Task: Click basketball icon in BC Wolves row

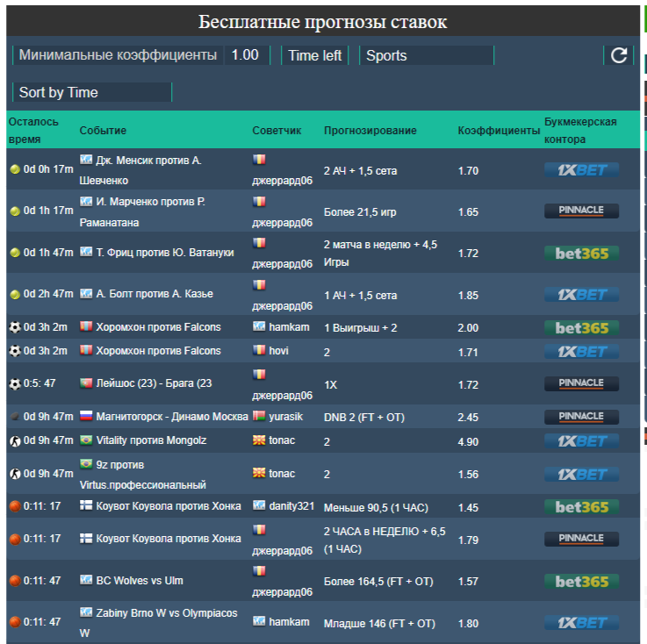Action: click(x=15, y=581)
